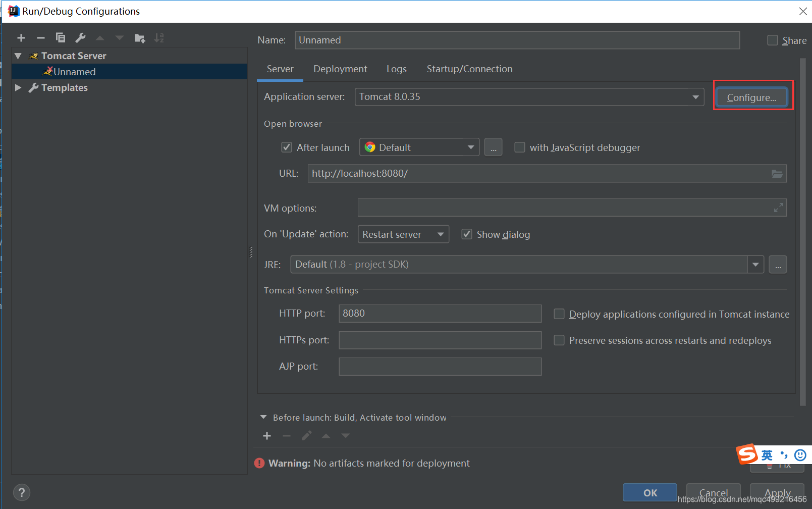This screenshot has height=509, width=812.
Task: Toggle Sogou English/Chinese mode
Action: (767, 455)
